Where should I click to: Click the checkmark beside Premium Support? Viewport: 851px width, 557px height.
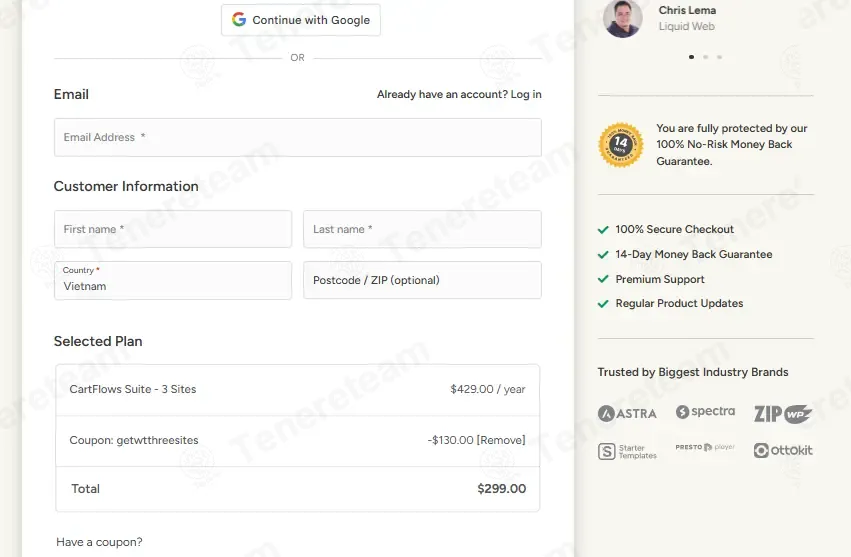(603, 279)
